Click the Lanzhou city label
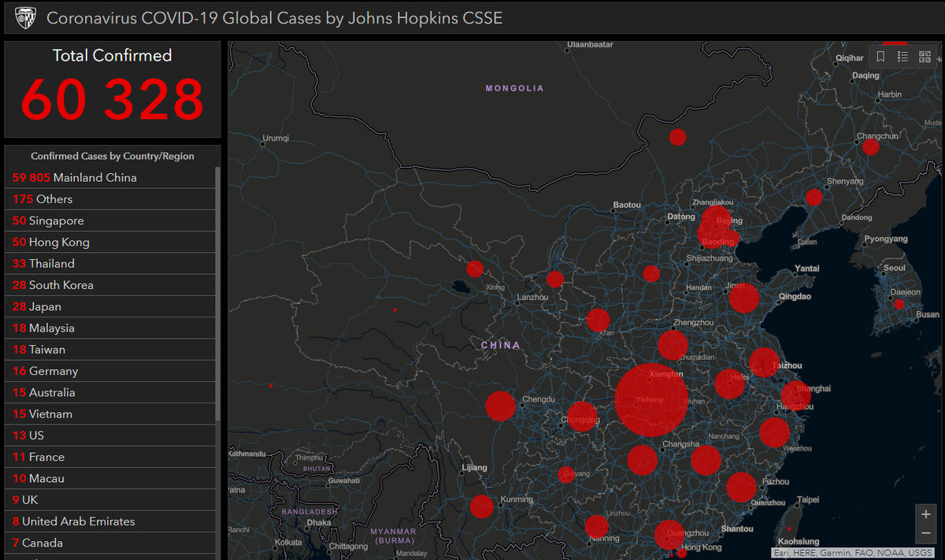 [x=532, y=298]
